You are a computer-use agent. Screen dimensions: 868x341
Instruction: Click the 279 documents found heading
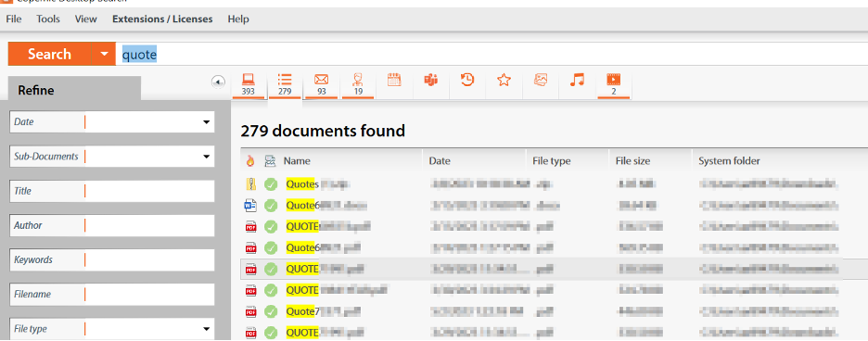[323, 132]
